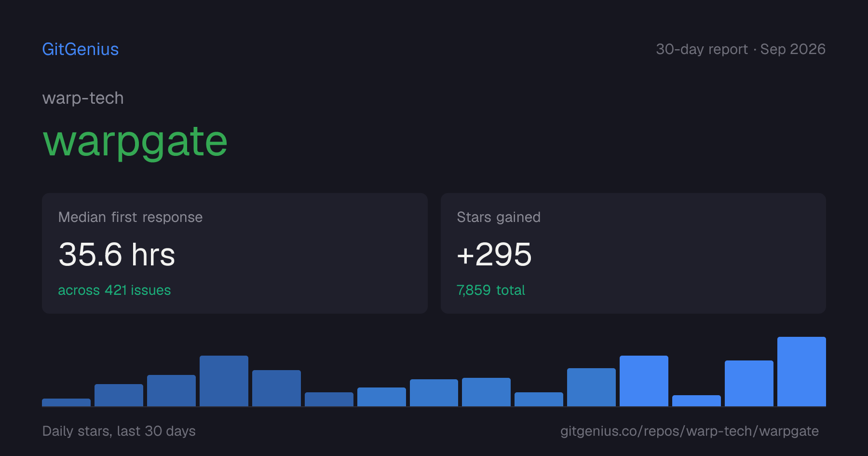The height and width of the screenshot is (456, 868).
Task: Click the short bar third from right
Action: [696, 401]
